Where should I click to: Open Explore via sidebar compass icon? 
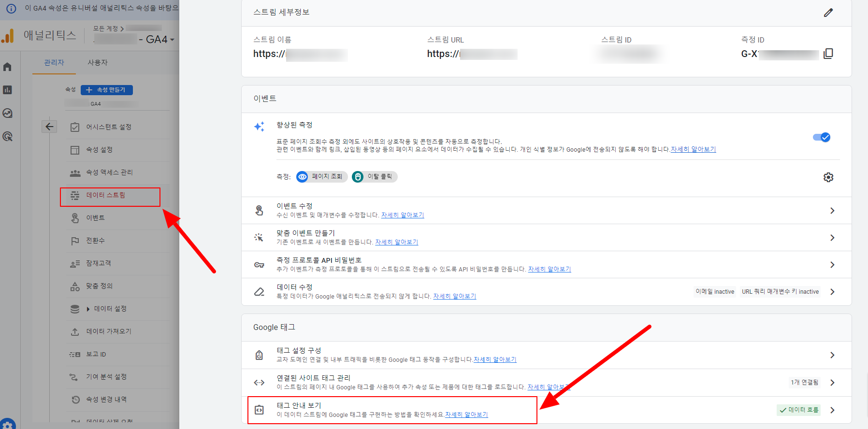(7, 113)
